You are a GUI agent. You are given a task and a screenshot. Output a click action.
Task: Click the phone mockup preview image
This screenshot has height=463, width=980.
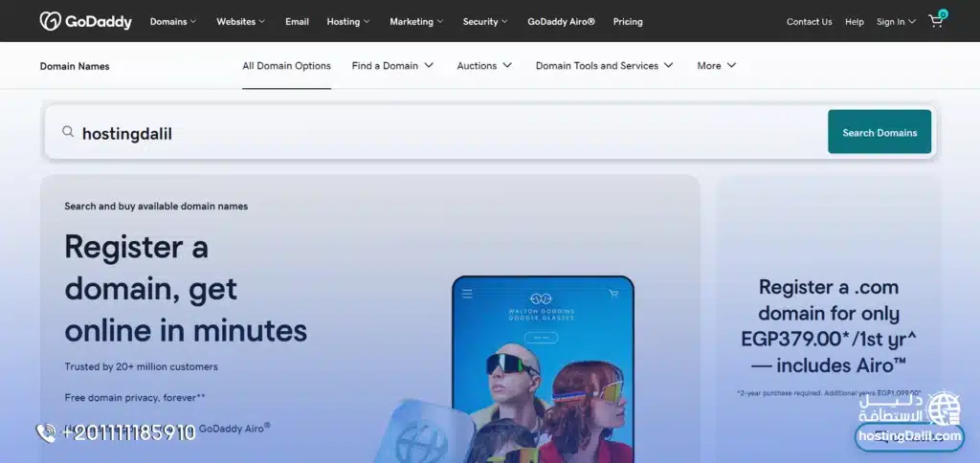pyautogui.click(x=543, y=373)
